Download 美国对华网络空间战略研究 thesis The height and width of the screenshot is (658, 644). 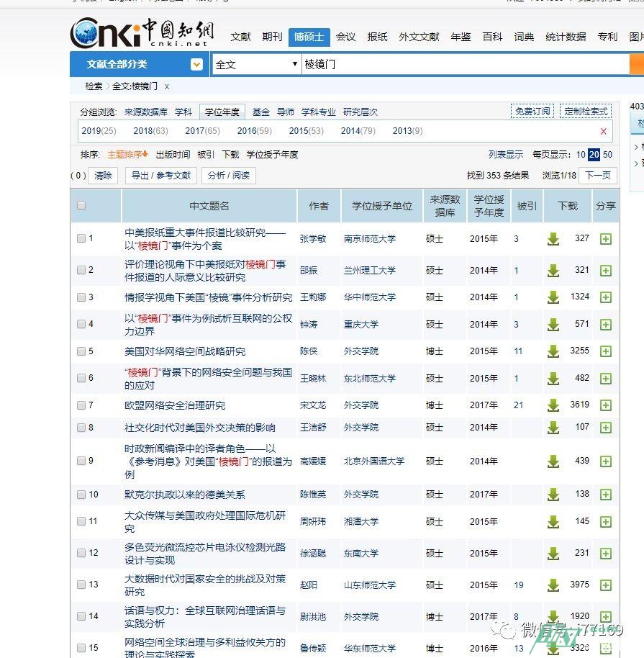pyautogui.click(x=554, y=351)
